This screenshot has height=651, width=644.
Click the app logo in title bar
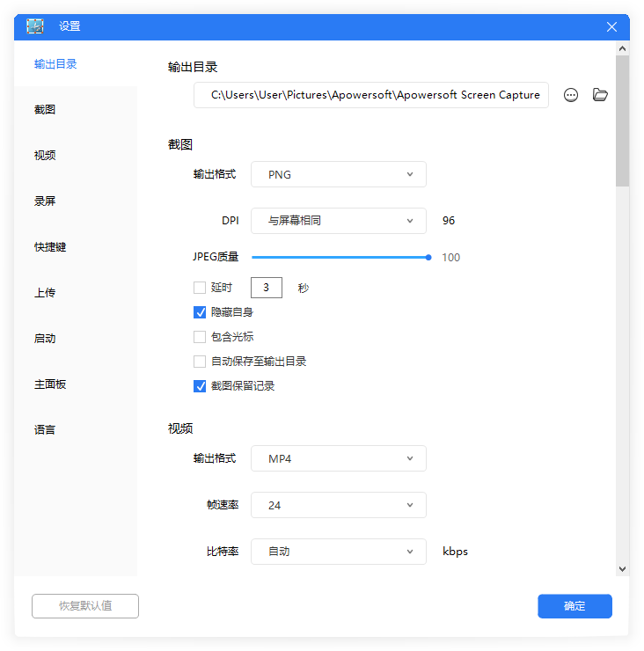coord(35,26)
